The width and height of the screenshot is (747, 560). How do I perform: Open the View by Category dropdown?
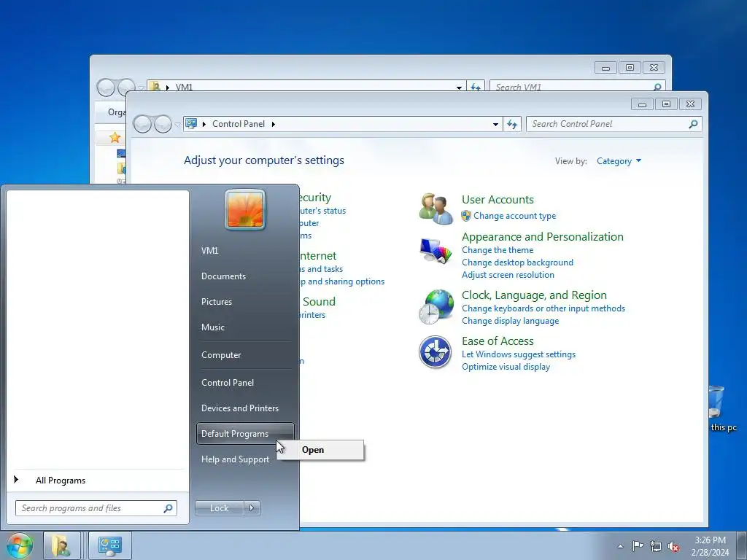pyautogui.click(x=619, y=161)
